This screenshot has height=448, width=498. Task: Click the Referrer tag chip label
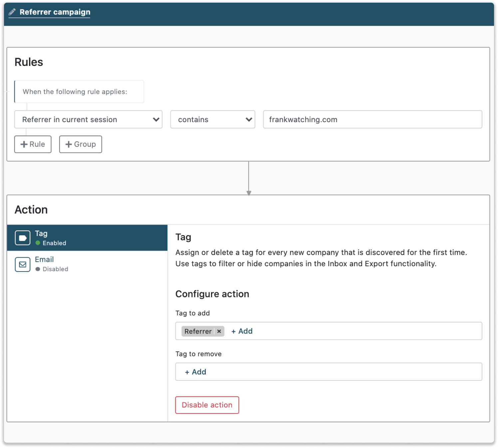pyautogui.click(x=198, y=331)
